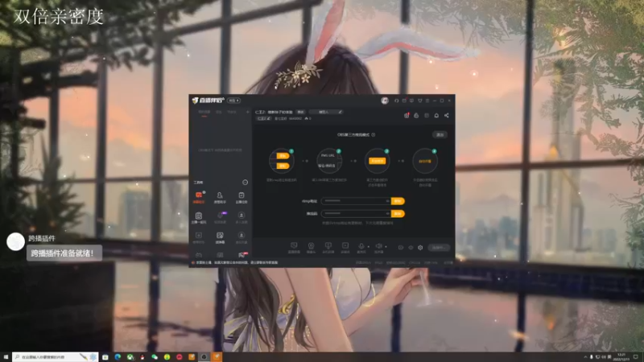Open the Windows Start menu
This screenshot has width=644, height=362.
6,357
